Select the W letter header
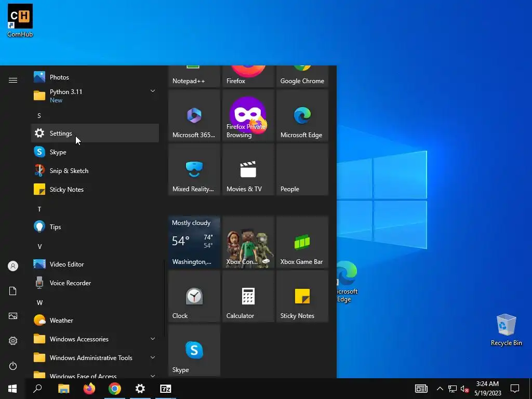 pyautogui.click(x=39, y=302)
